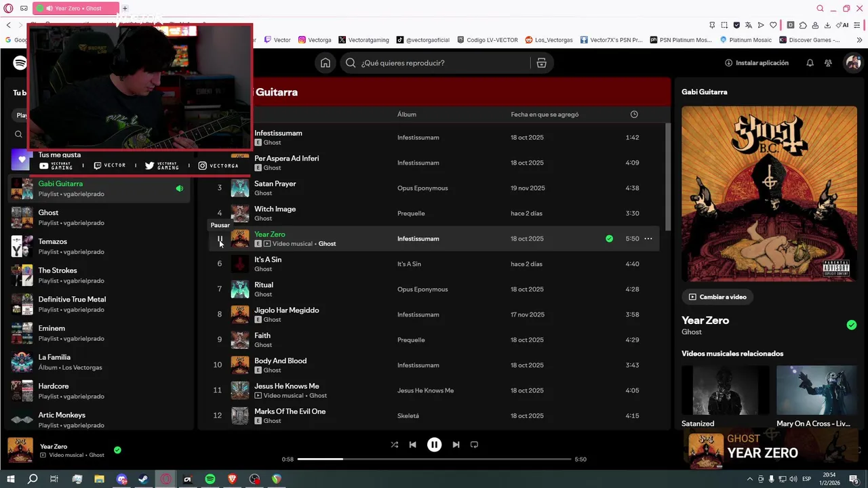The height and width of the screenshot is (488, 868).
Task: Toggle saved checkmark in Year Zero row
Action: pos(609,239)
